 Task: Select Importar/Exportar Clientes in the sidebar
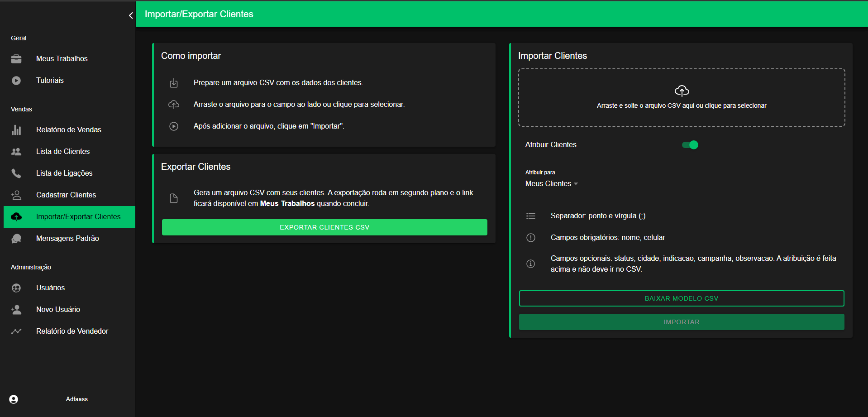click(x=78, y=217)
